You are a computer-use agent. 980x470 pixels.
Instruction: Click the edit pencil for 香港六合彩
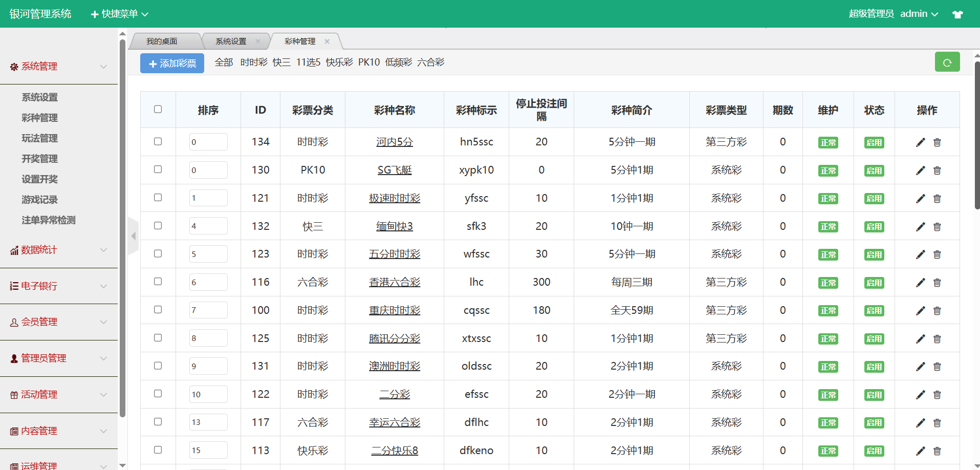[x=920, y=283]
